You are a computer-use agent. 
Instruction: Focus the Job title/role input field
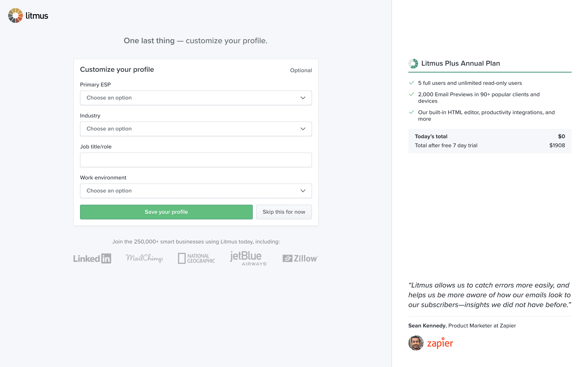coord(196,160)
